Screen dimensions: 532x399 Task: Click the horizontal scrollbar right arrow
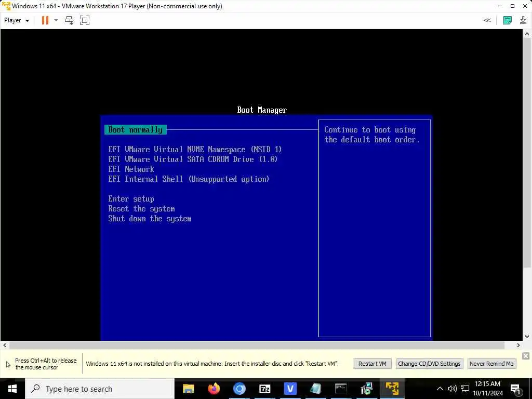[x=518, y=345]
